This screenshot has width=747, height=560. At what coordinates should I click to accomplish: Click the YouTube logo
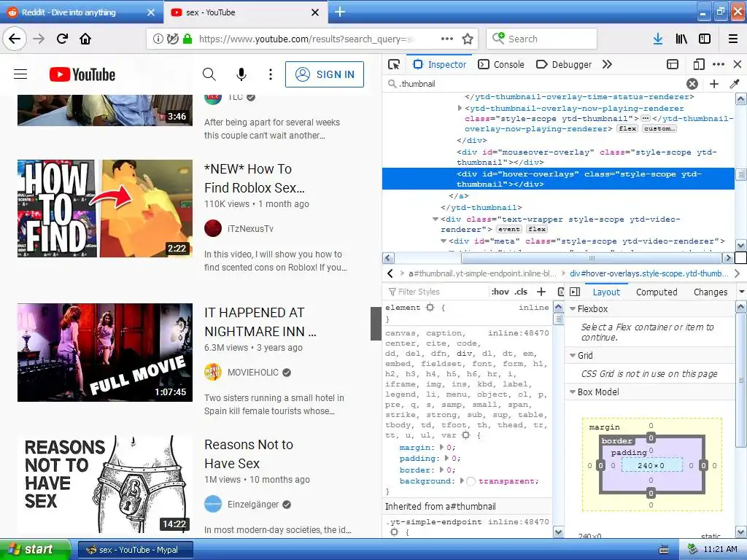[82, 74]
